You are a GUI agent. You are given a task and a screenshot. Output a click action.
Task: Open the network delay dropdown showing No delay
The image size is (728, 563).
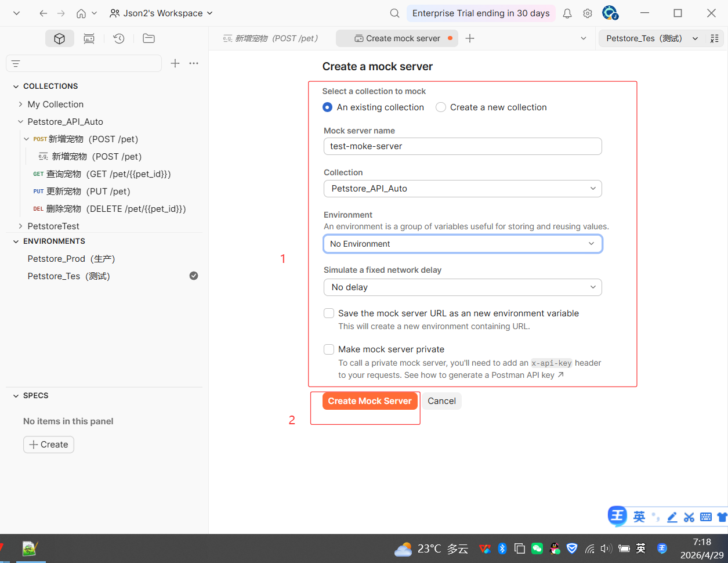463,287
